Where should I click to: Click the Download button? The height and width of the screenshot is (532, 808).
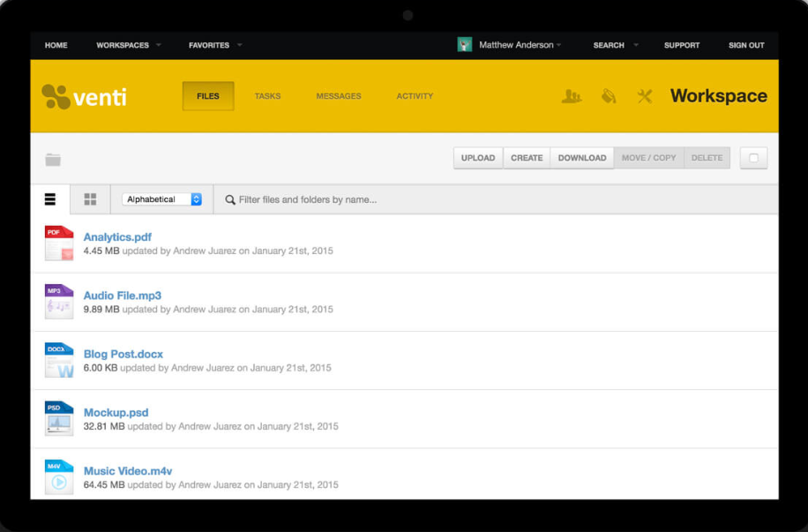[582, 158]
